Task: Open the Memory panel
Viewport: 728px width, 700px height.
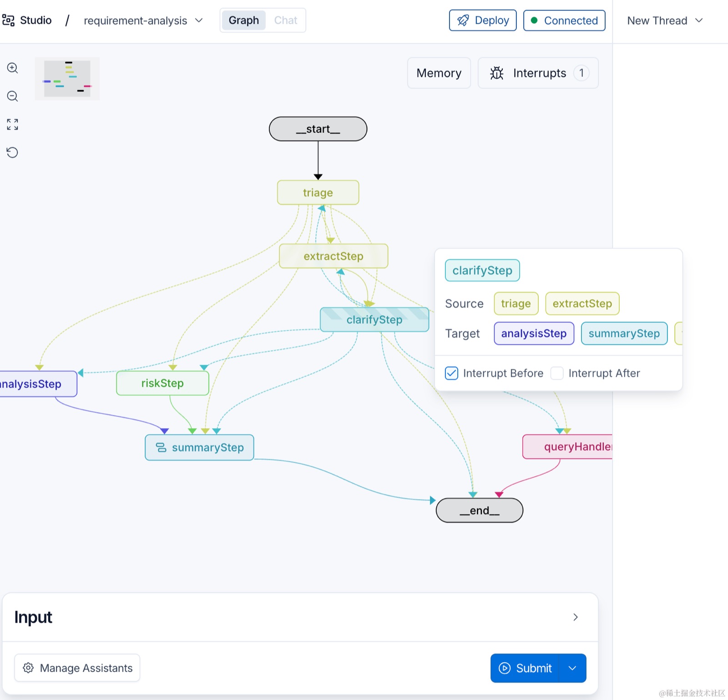Action: pos(439,73)
